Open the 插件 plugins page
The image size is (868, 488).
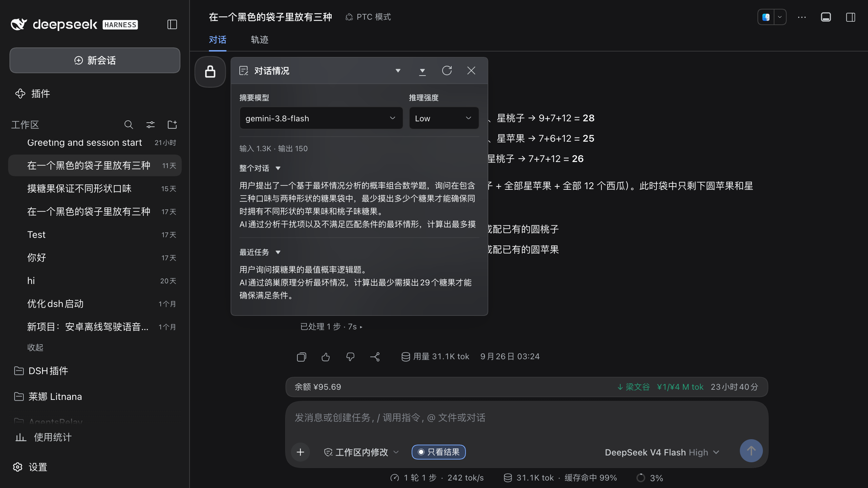pos(33,94)
